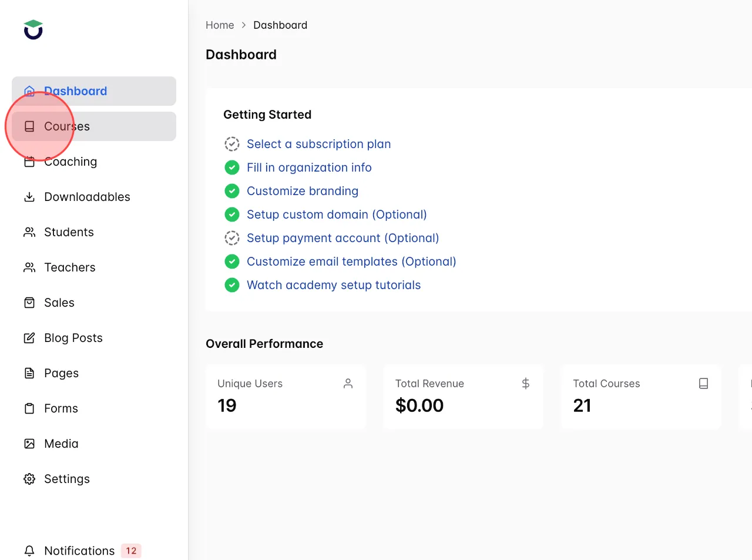Open Blog Posts from the sidebar
This screenshot has width=752, height=560.
tap(94, 338)
